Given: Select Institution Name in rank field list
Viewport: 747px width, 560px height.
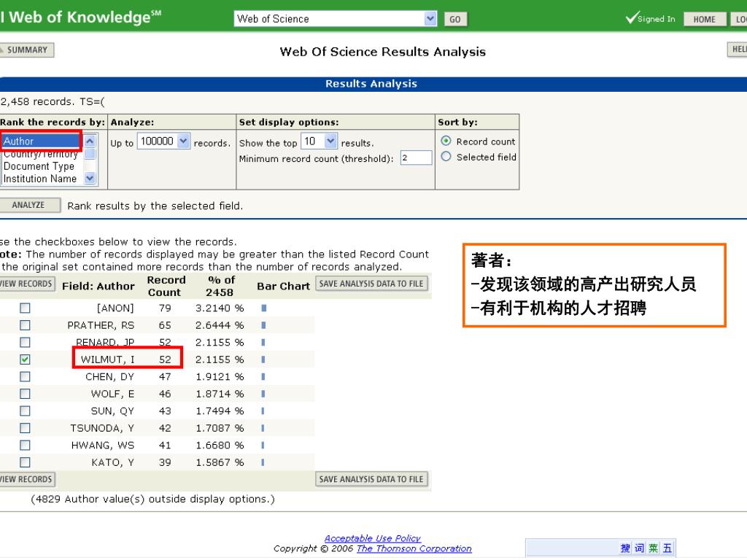Looking at the screenshot, I should click(x=41, y=179).
